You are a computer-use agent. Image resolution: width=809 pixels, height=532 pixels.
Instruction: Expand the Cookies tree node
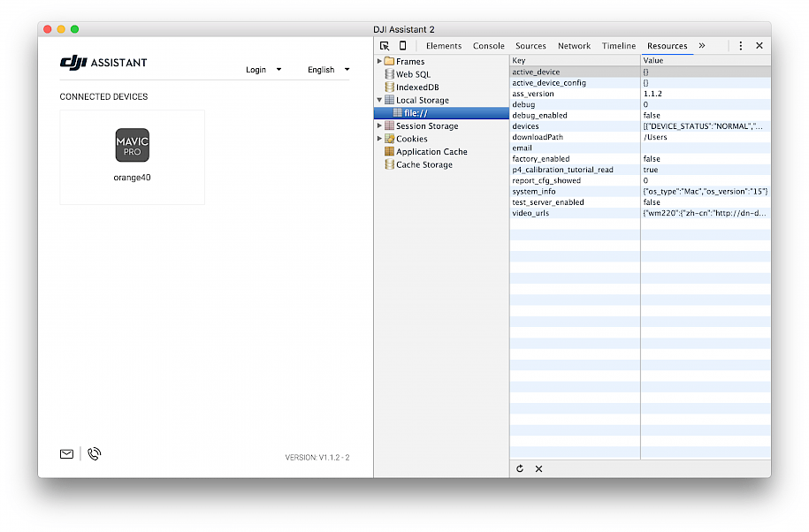379,139
